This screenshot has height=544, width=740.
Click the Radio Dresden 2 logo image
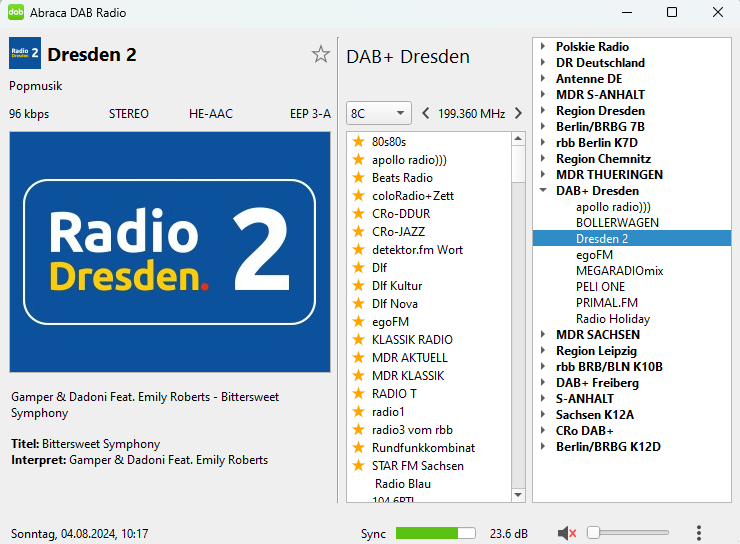click(x=170, y=252)
